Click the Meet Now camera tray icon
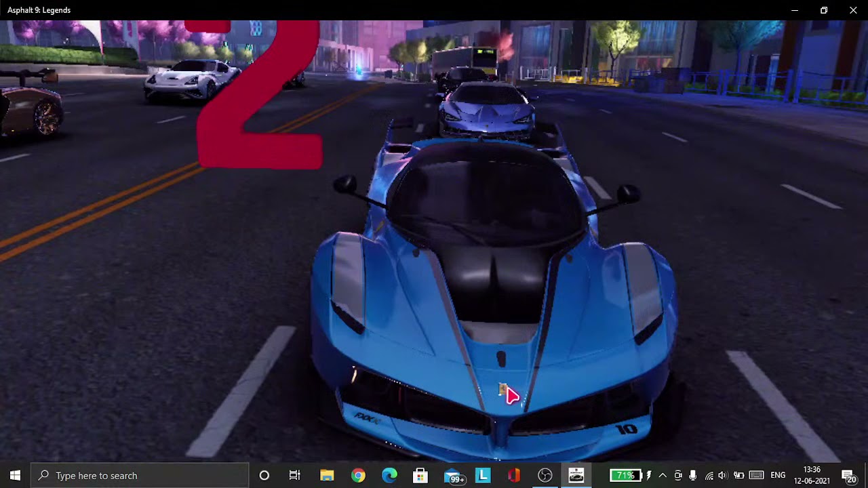The width and height of the screenshot is (868, 488). point(678,476)
